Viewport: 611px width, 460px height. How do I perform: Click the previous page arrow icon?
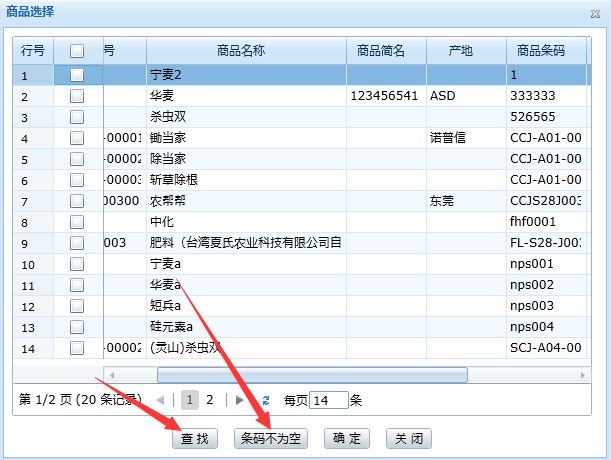pyautogui.click(x=162, y=400)
